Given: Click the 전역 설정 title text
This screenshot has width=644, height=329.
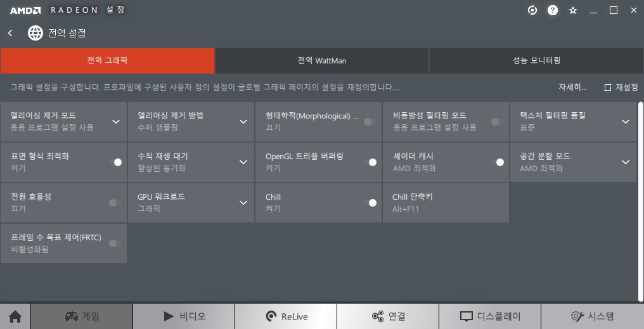Looking at the screenshot, I should click(67, 33).
